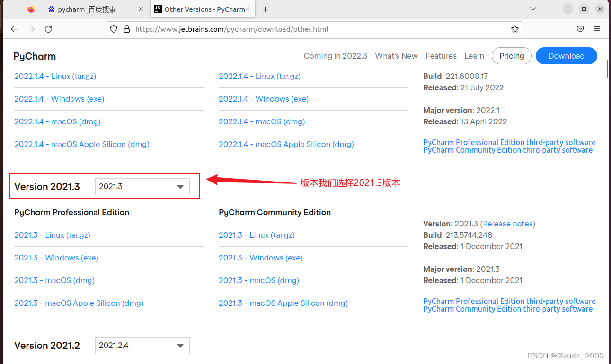The image size is (611, 364).
Task: Open the What's New menu item
Action: [396, 56]
